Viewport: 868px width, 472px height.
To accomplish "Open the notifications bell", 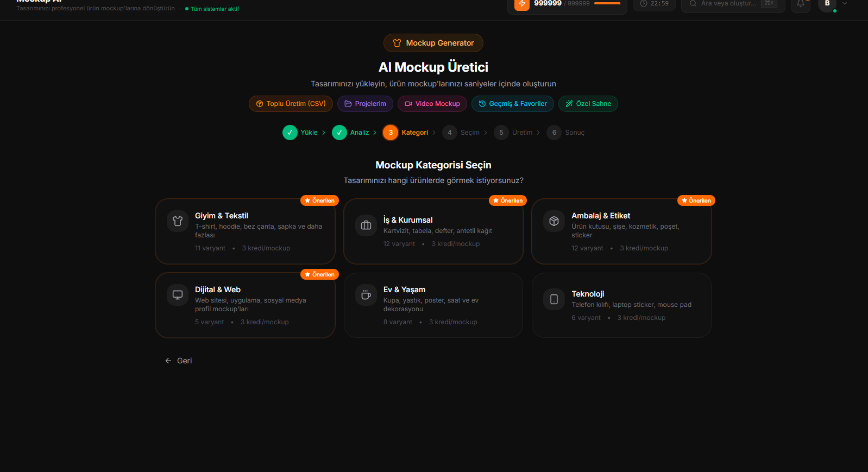I will tap(800, 4).
